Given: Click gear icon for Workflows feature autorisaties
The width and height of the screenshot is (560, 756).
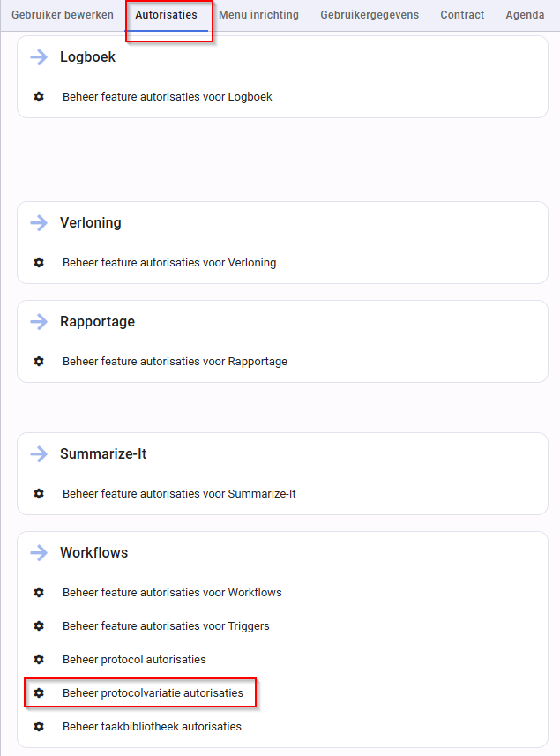Looking at the screenshot, I should [x=39, y=593].
